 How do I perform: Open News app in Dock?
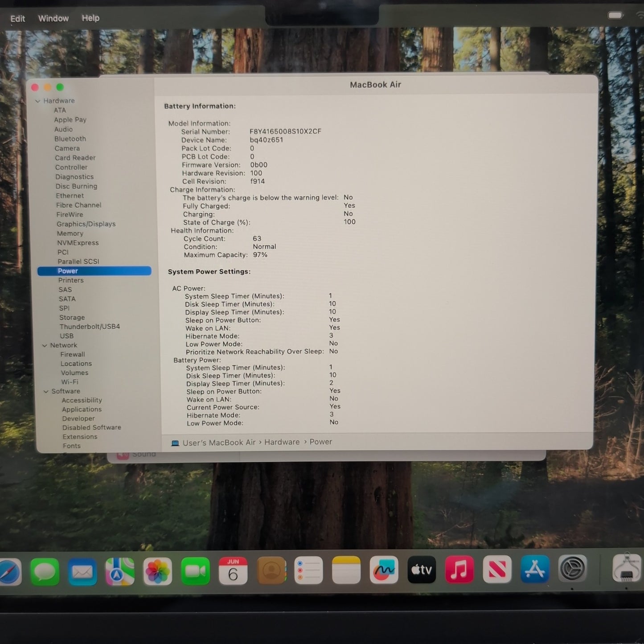pyautogui.click(x=497, y=569)
